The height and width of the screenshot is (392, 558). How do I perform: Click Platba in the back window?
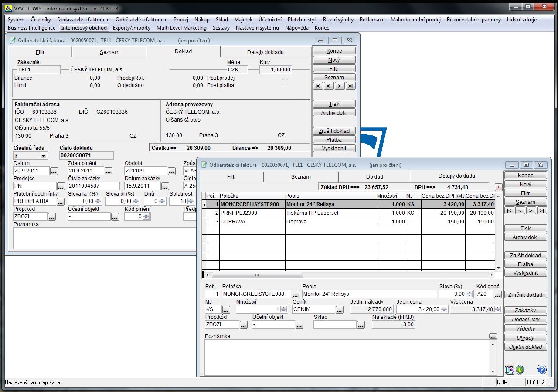334,140
